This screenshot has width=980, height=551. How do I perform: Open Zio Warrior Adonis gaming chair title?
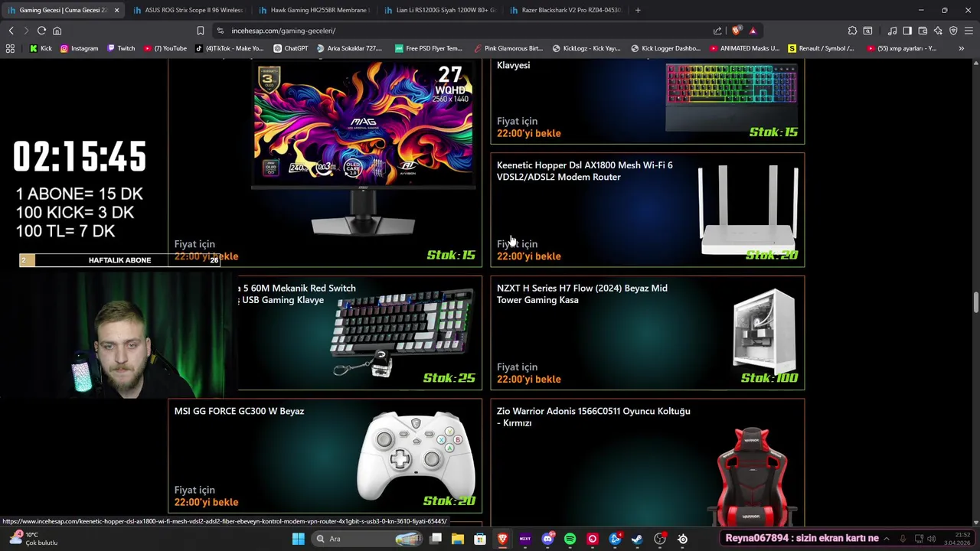(x=593, y=417)
